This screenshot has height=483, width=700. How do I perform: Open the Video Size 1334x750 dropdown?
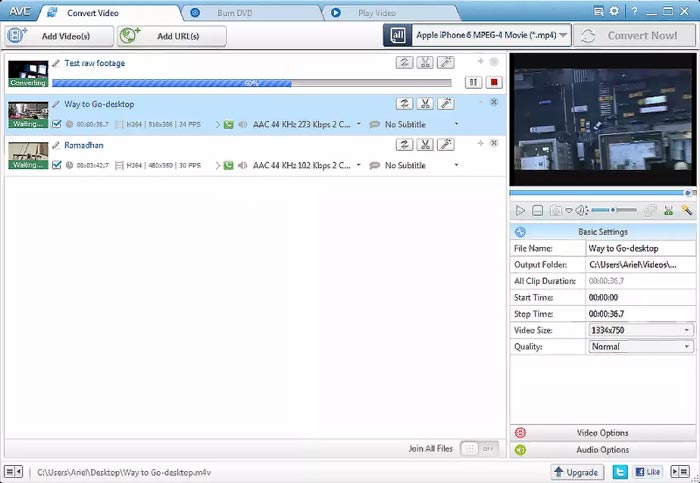641,330
